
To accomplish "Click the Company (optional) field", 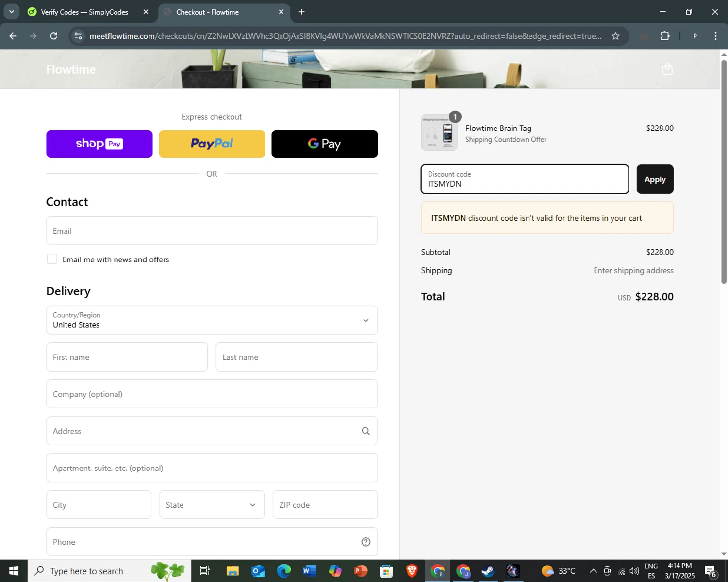I will [212, 394].
